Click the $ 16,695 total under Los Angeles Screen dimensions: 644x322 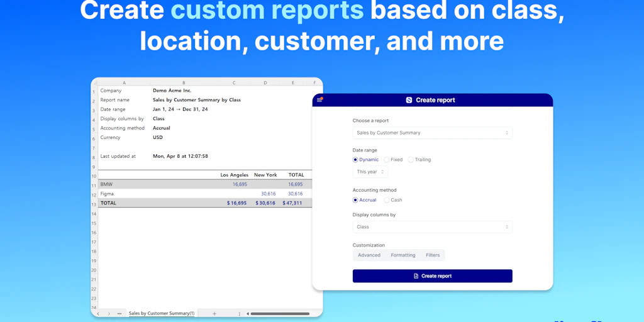(x=236, y=203)
